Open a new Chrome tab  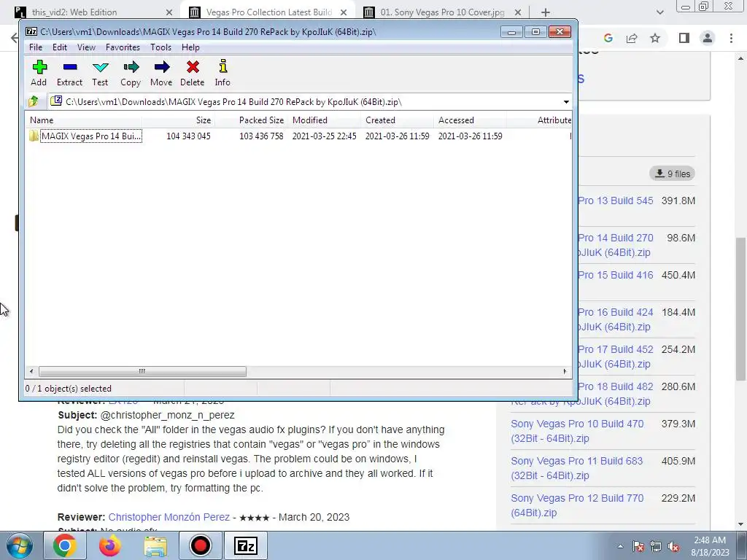click(x=546, y=12)
